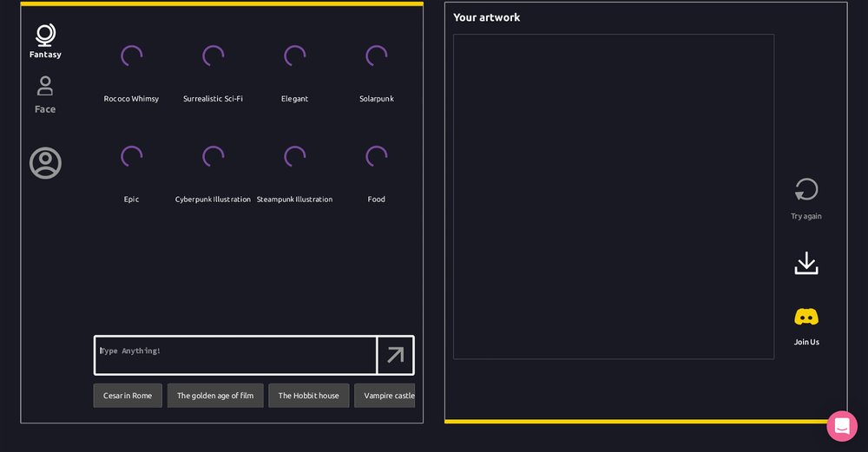Open the user profile account icon
Image resolution: width=868 pixels, height=452 pixels.
tap(45, 163)
